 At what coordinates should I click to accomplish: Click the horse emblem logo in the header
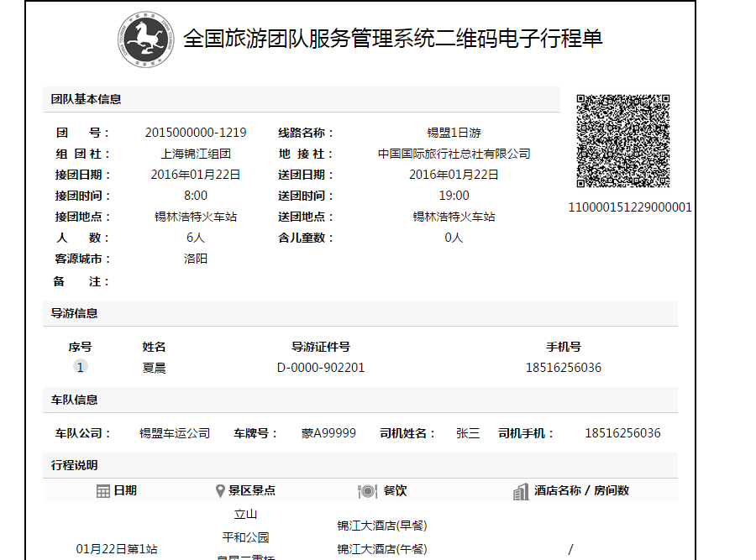pos(145,39)
